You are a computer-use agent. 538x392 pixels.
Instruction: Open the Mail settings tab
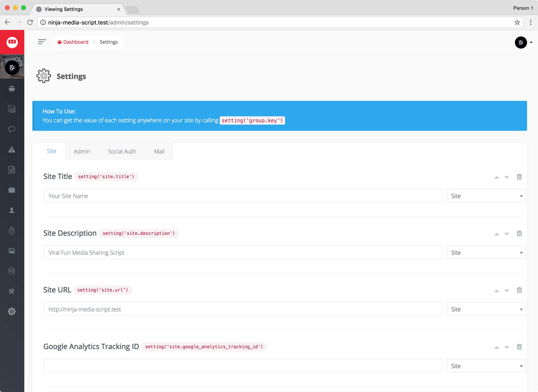coord(159,151)
